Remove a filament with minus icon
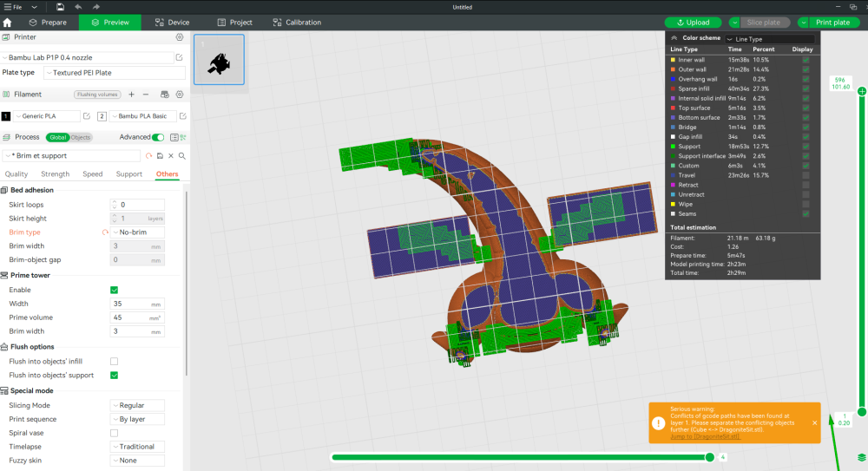This screenshot has width=868, height=471. coord(146,95)
